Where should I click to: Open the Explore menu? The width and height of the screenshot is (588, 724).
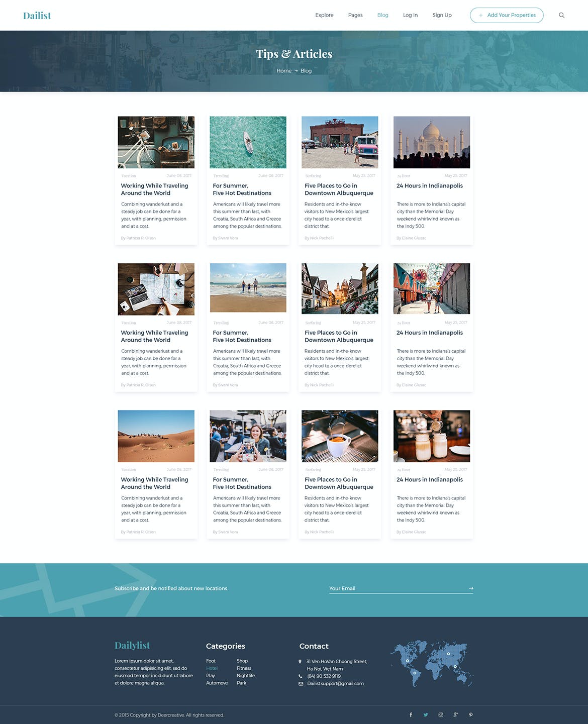click(x=324, y=15)
